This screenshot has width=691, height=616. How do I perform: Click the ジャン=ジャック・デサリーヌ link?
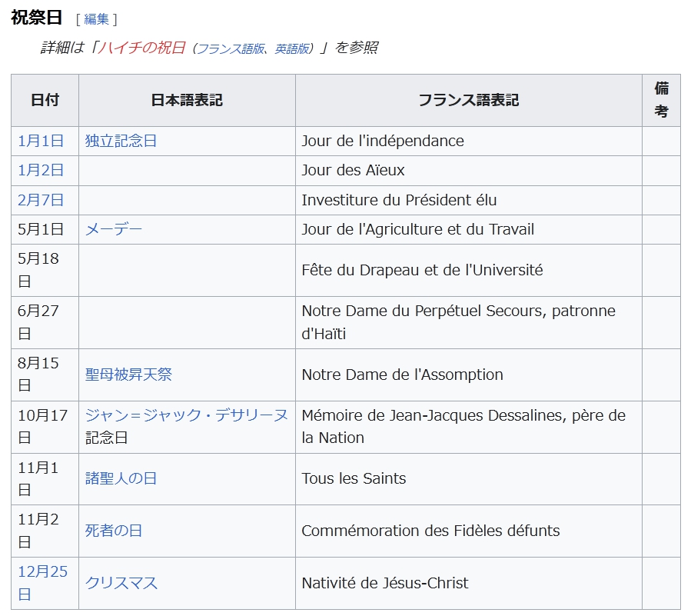pos(186,415)
